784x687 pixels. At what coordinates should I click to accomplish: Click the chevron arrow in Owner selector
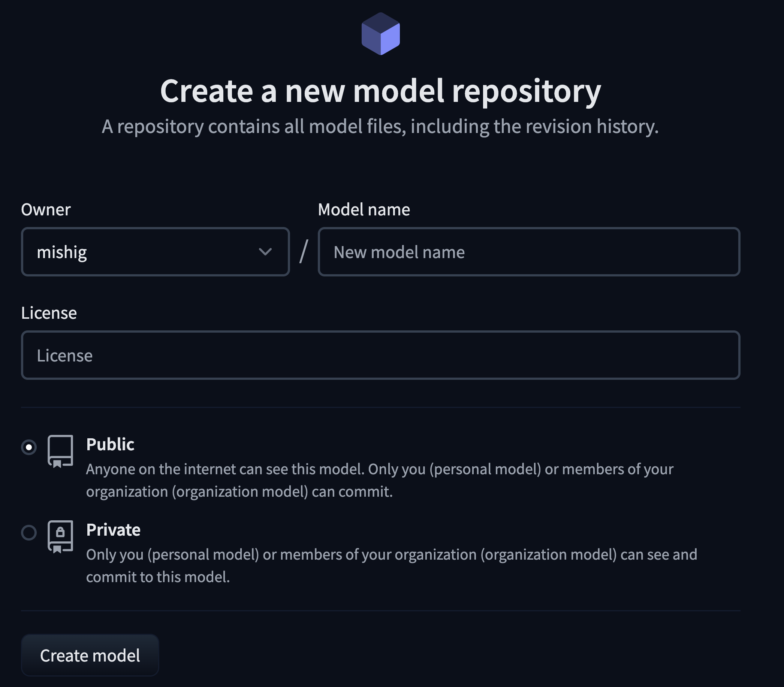tap(265, 252)
